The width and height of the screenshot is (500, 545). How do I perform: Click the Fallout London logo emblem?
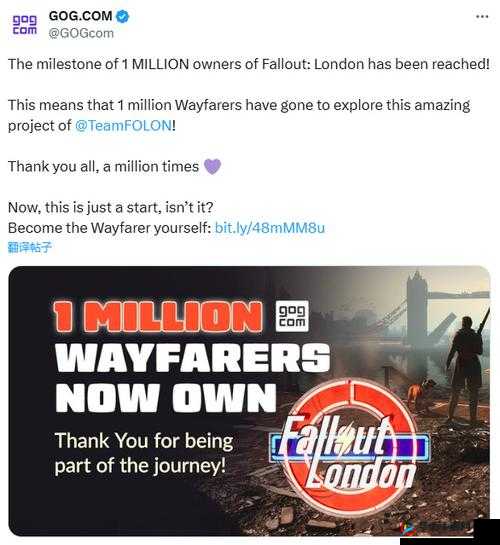point(350,448)
